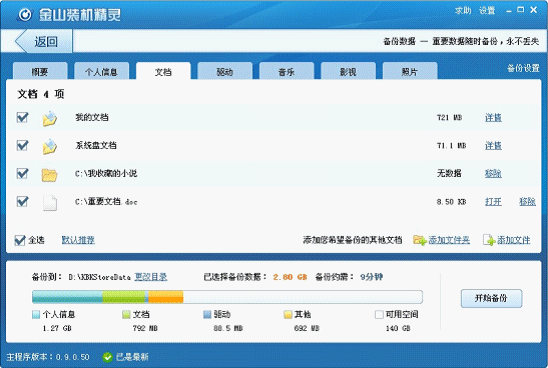This screenshot has height=368, width=548.
Task: Click the D:\KBKStoreData path text
Action: 100,277
